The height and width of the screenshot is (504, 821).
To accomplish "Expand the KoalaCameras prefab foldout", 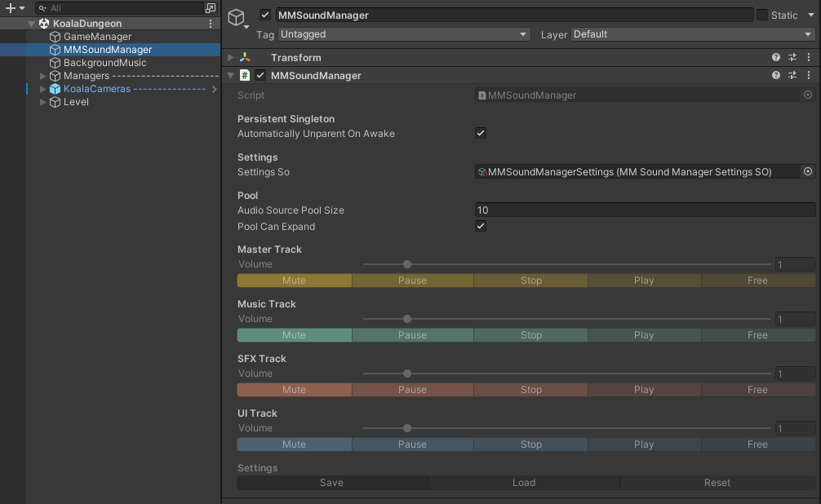I will (x=43, y=89).
